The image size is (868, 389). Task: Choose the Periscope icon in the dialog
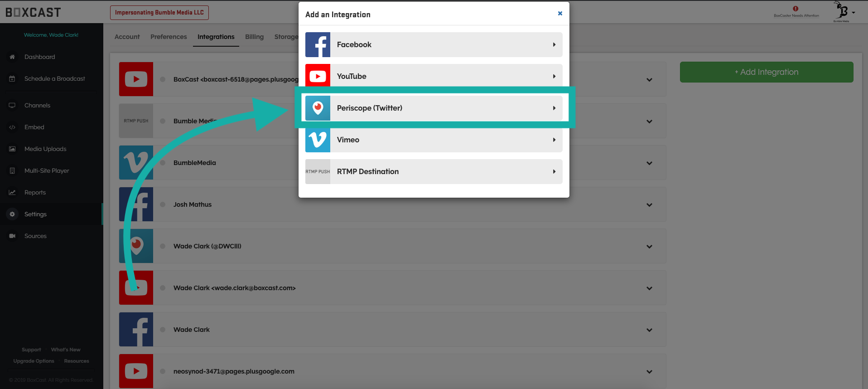click(318, 108)
